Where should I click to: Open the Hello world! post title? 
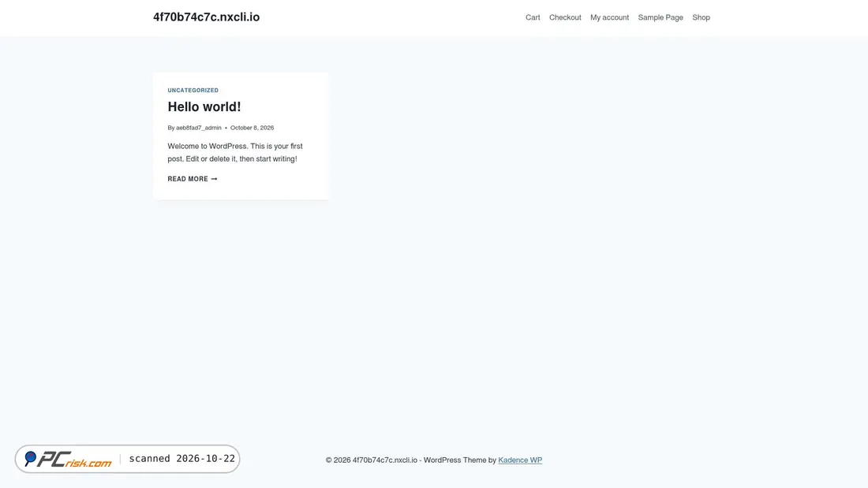[x=204, y=106]
